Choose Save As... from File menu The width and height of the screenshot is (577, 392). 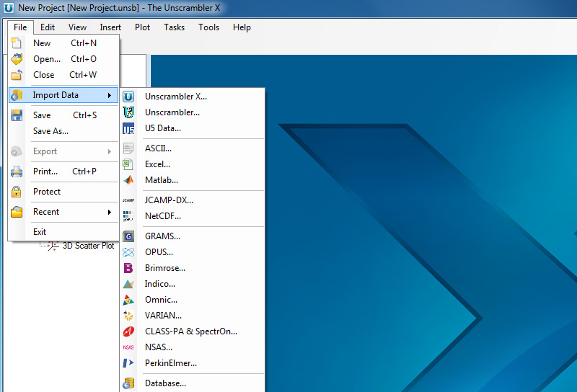point(50,131)
